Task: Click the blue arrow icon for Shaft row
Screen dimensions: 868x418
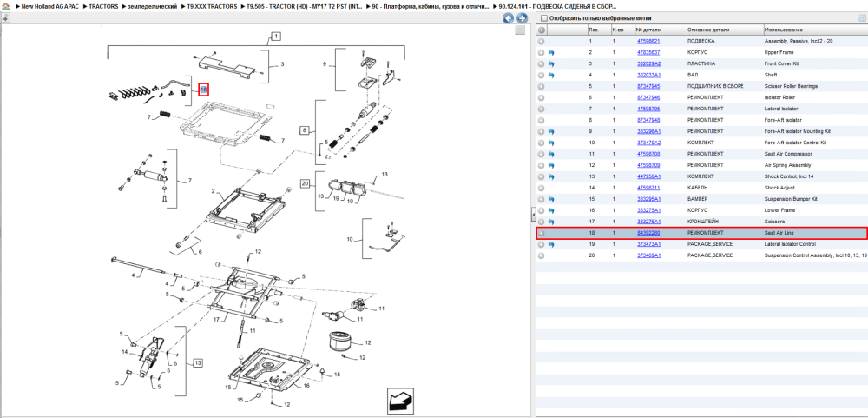Action: pyautogui.click(x=551, y=75)
